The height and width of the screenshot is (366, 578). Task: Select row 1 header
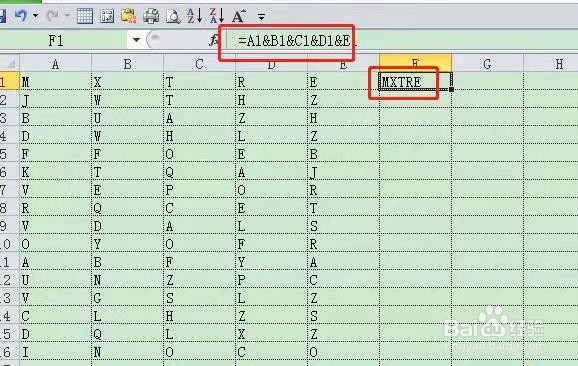(x=9, y=81)
